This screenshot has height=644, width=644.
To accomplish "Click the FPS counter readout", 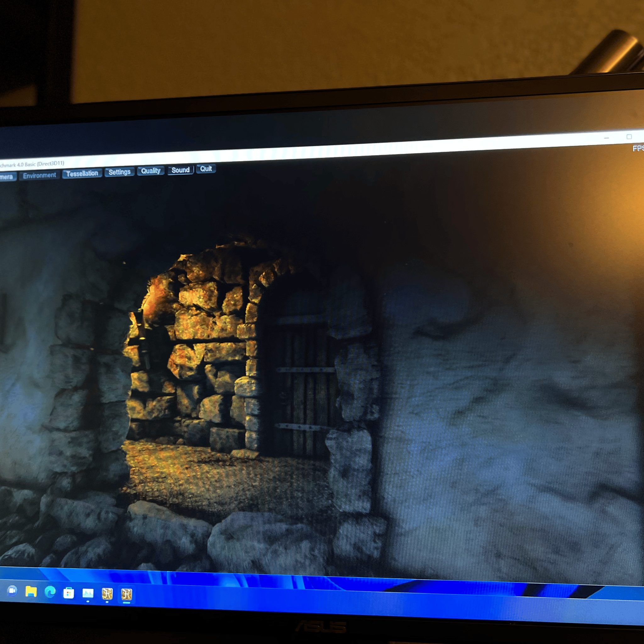I will 638,149.
